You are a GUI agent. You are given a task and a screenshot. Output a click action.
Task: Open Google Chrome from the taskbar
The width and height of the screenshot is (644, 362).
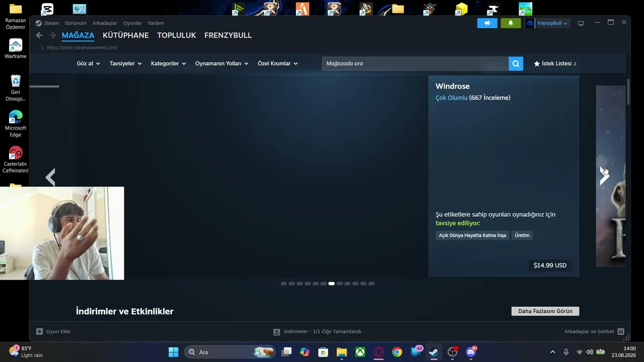[397, 352]
